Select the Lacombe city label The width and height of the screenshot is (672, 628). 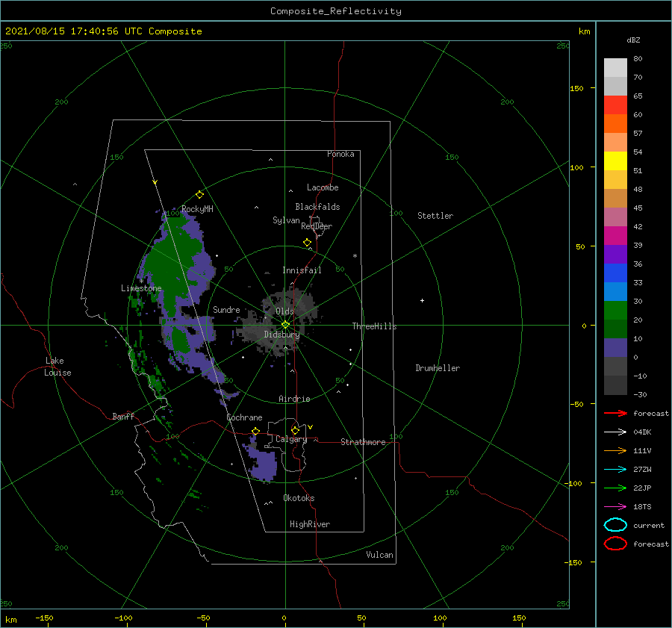pyautogui.click(x=323, y=187)
